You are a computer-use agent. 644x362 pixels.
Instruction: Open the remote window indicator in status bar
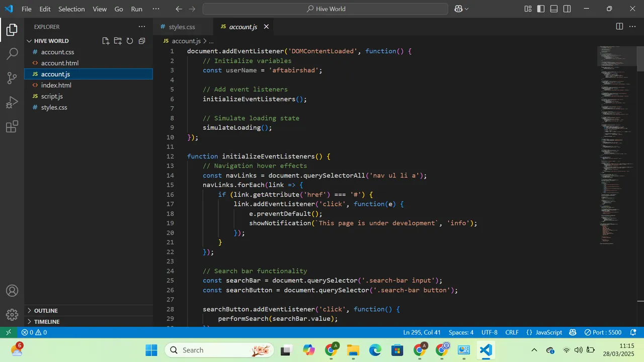pos(8,332)
